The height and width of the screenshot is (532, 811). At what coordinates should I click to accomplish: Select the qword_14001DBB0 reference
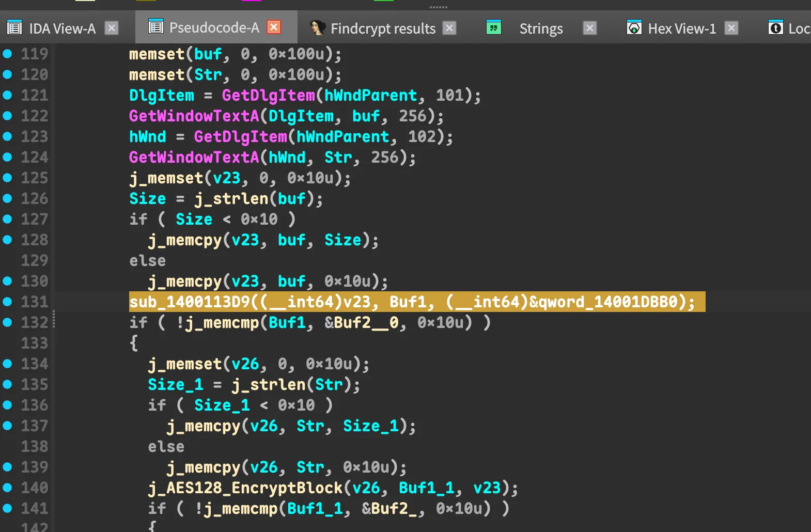(607, 302)
